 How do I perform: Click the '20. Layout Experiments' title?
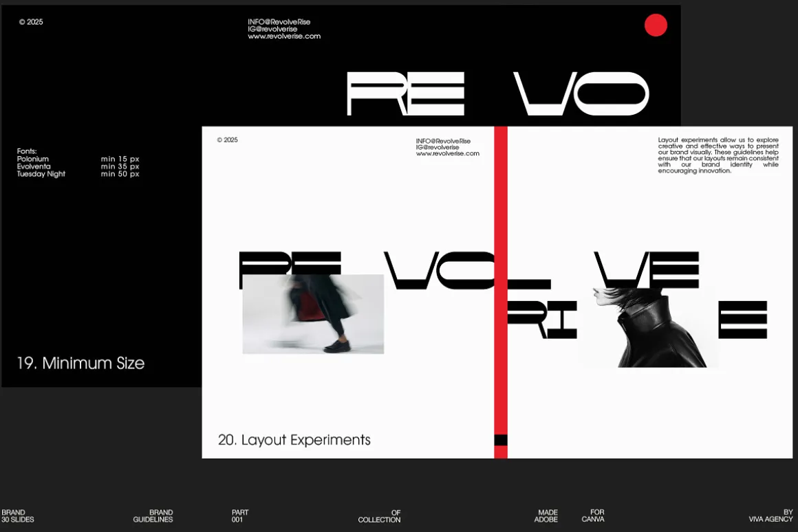pos(294,439)
